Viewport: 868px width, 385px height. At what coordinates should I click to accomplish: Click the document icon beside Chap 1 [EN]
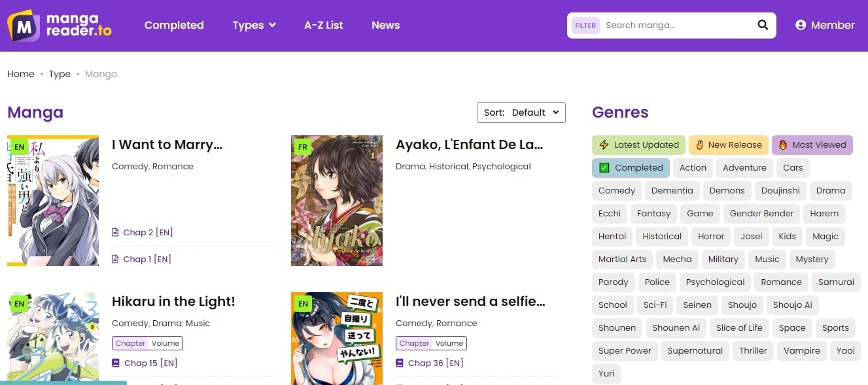click(x=116, y=259)
